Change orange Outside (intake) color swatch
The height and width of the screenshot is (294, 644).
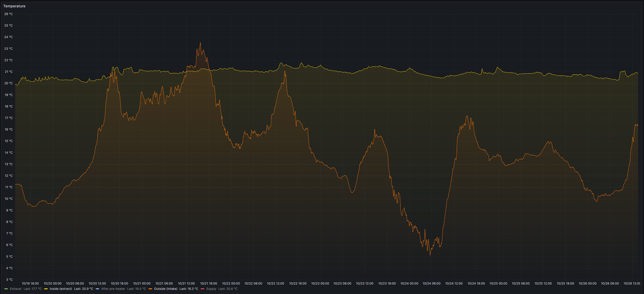150,289
